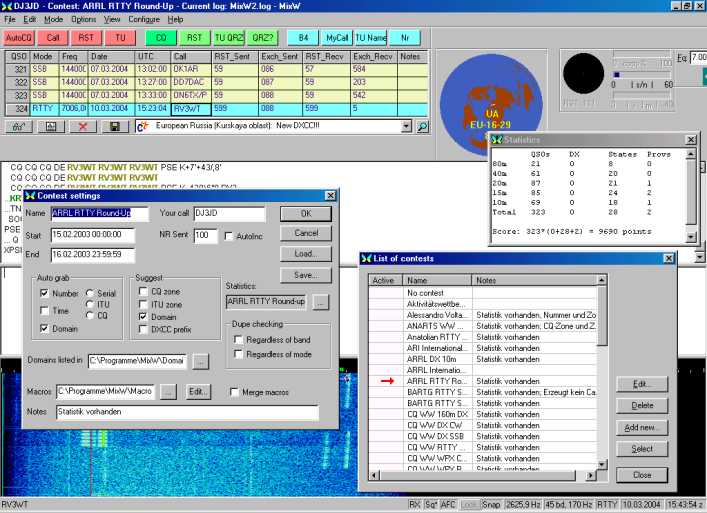The width and height of the screenshot is (707, 513).
Task: Enable ITU zone suggestion
Action: [x=143, y=304]
